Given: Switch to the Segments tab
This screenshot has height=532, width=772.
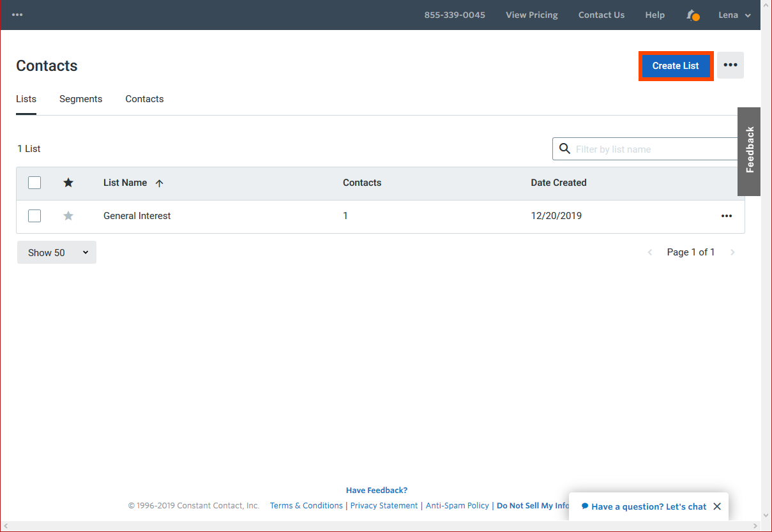Looking at the screenshot, I should tap(80, 99).
